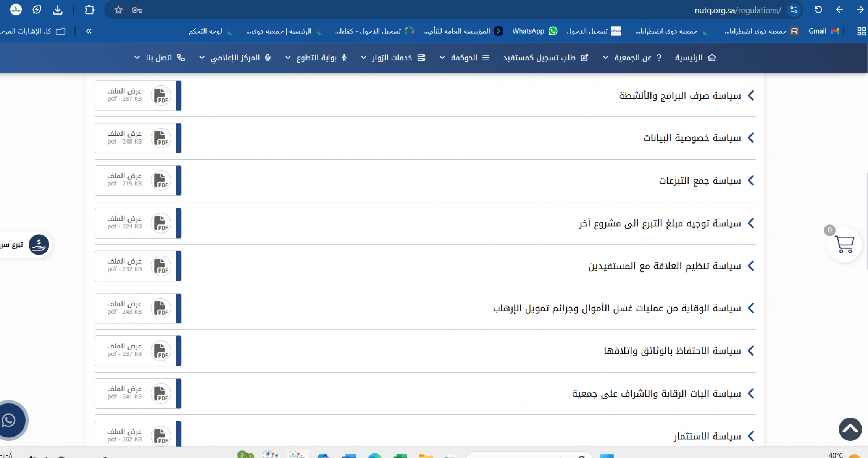Open the site settings icon in address bar
This screenshot has width=868, height=458.
coord(794,10)
